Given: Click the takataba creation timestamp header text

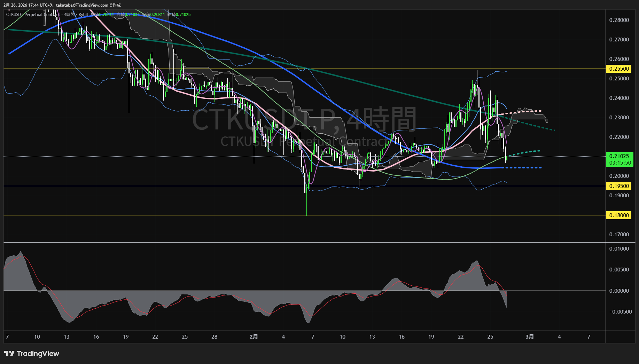Looking at the screenshot, I should (x=62, y=5).
